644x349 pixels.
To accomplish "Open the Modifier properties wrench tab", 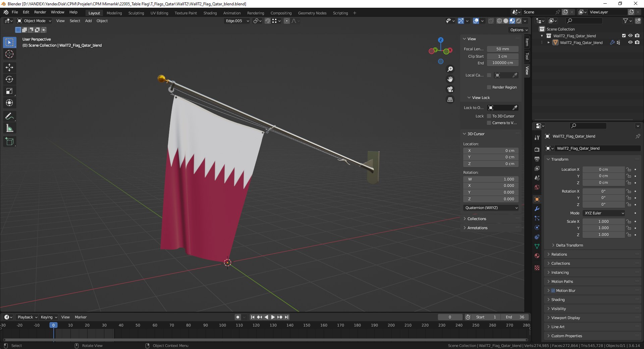I will (537, 209).
